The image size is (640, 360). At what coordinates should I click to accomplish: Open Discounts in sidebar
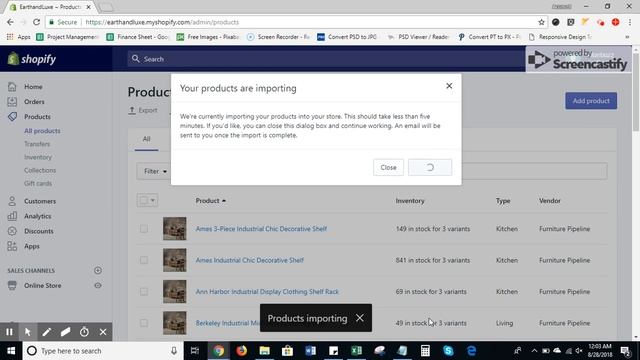39,231
